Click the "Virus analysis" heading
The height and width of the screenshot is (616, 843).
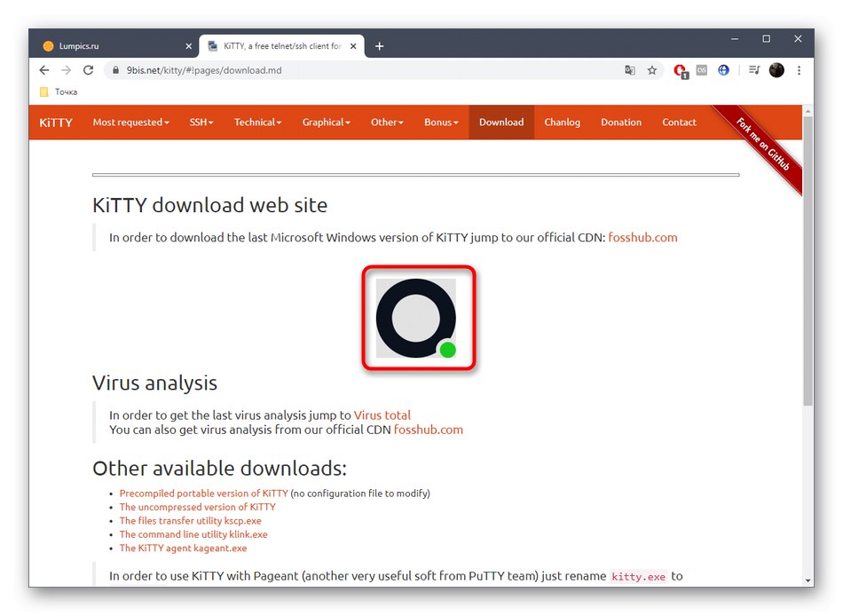(x=154, y=383)
